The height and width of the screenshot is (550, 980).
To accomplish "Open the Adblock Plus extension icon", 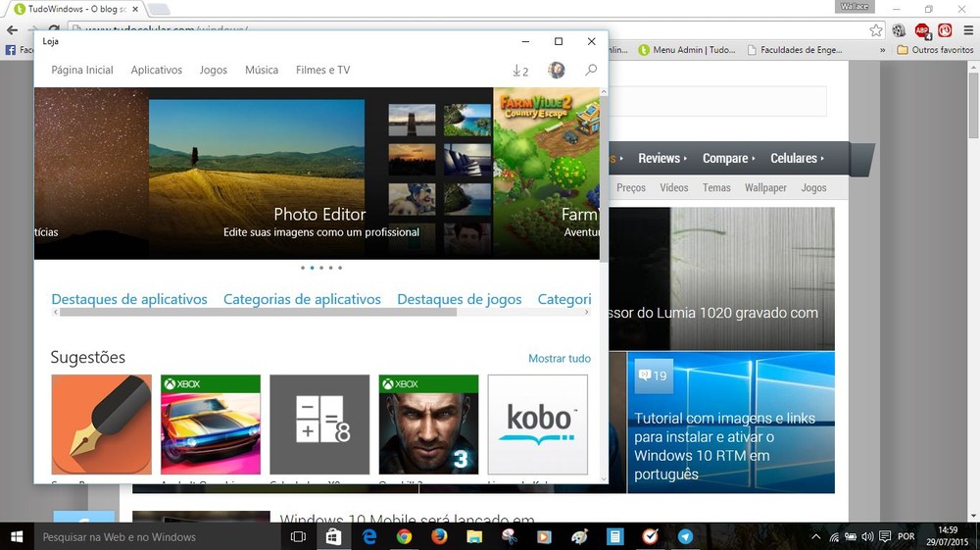I will tap(922, 30).
